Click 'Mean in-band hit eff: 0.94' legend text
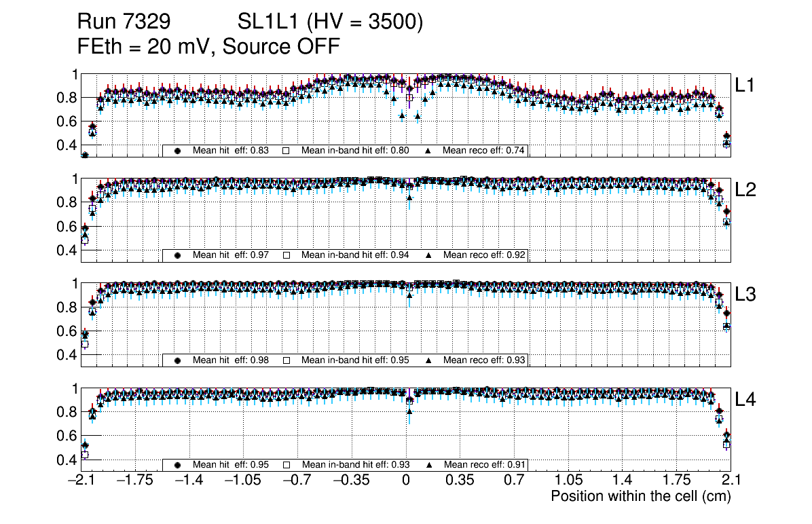812x524 pixels. pyautogui.click(x=355, y=256)
